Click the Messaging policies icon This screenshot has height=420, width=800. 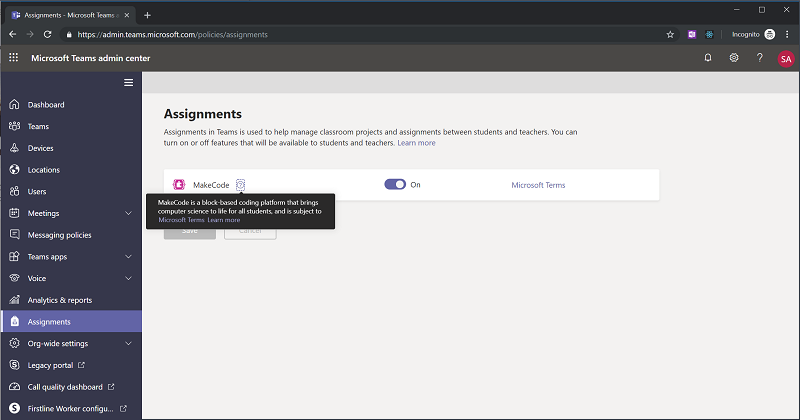14,235
